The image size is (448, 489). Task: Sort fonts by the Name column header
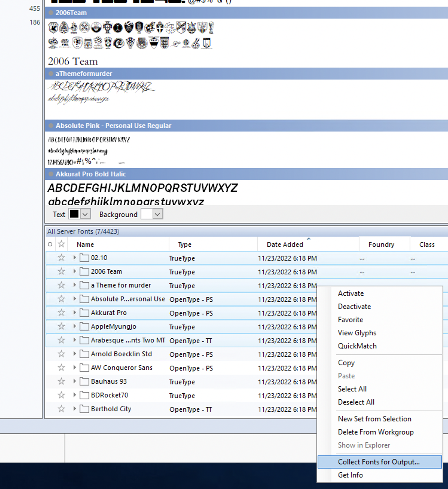[x=85, y=244]
